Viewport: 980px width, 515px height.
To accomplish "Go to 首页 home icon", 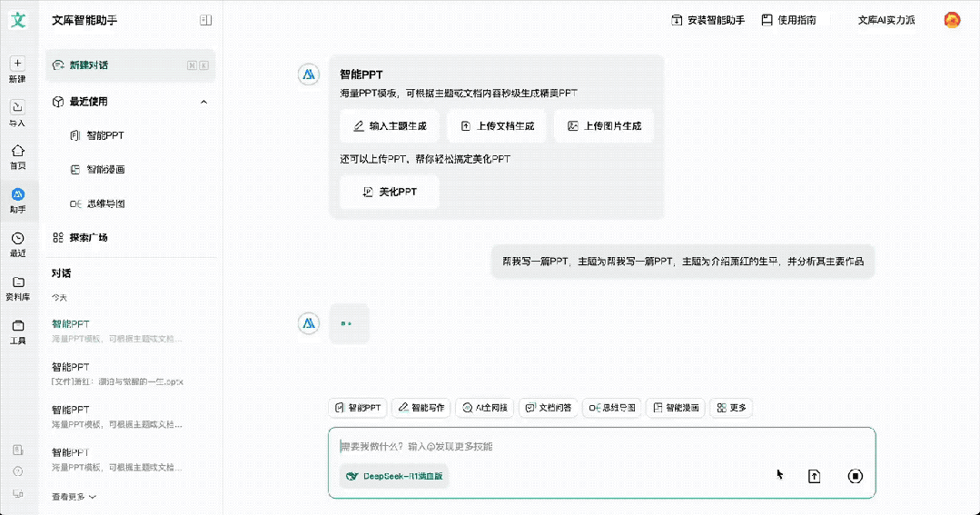I will click(17, 151).
